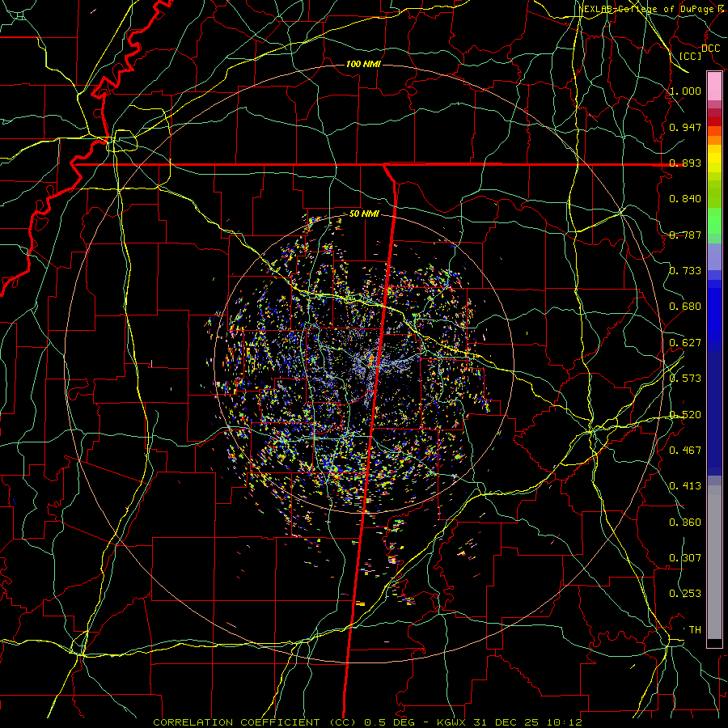Click the "KGWX" radar site identifier
The image size is (728, 728).
point(452,722)
